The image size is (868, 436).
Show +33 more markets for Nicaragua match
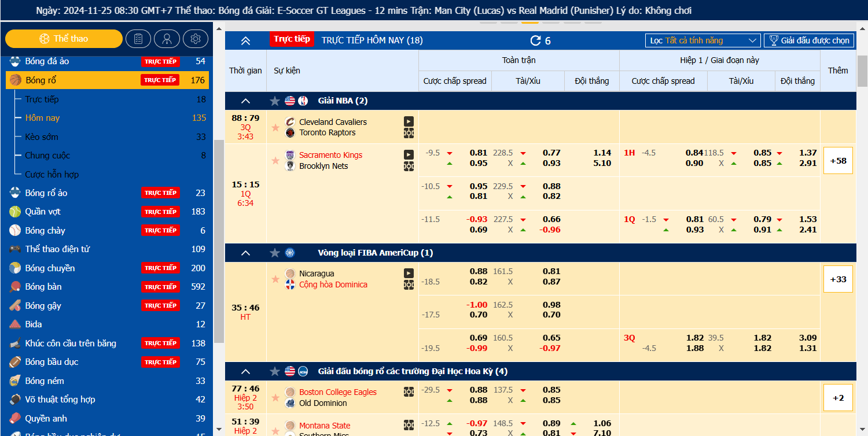838,279
